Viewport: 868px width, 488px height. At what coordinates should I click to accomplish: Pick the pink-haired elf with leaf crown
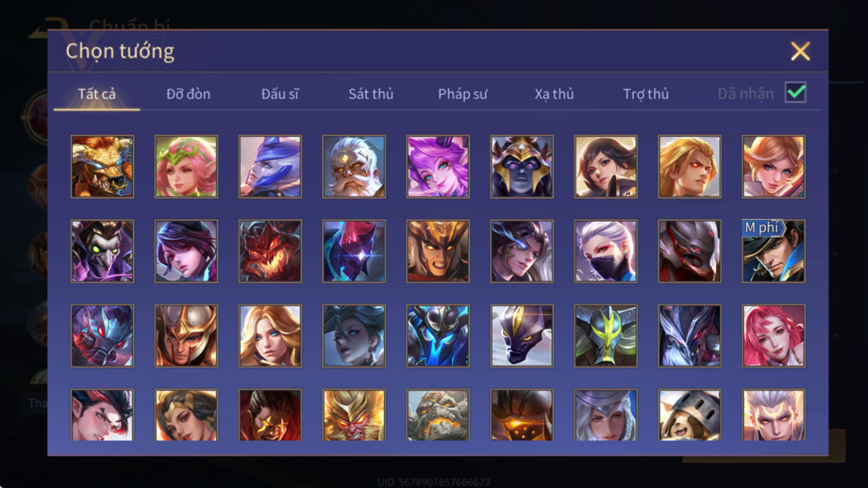coord(186,166)
